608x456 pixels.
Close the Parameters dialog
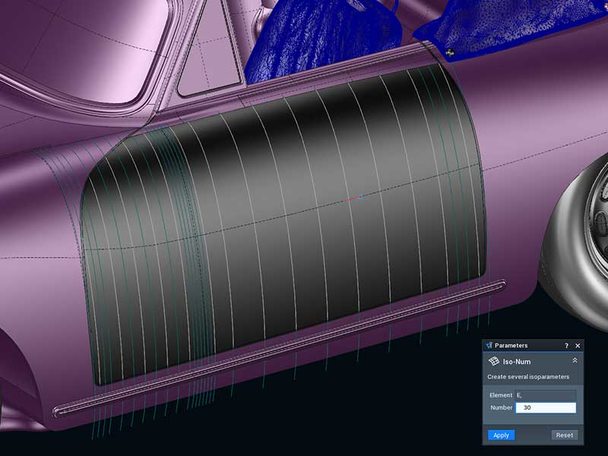coord(578,345)
